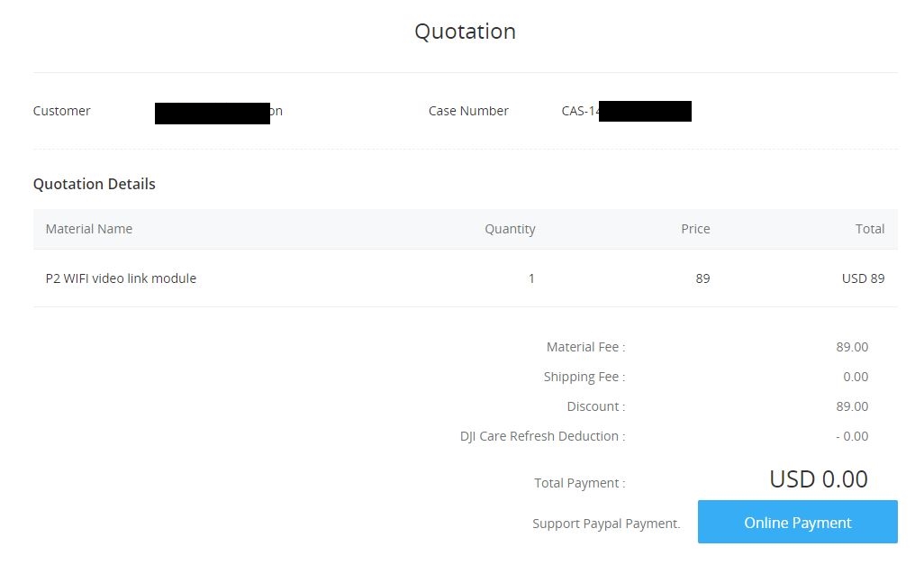Click the Material Name column header
This screenshot has width=924, height=565.
(x=89, y=229)
